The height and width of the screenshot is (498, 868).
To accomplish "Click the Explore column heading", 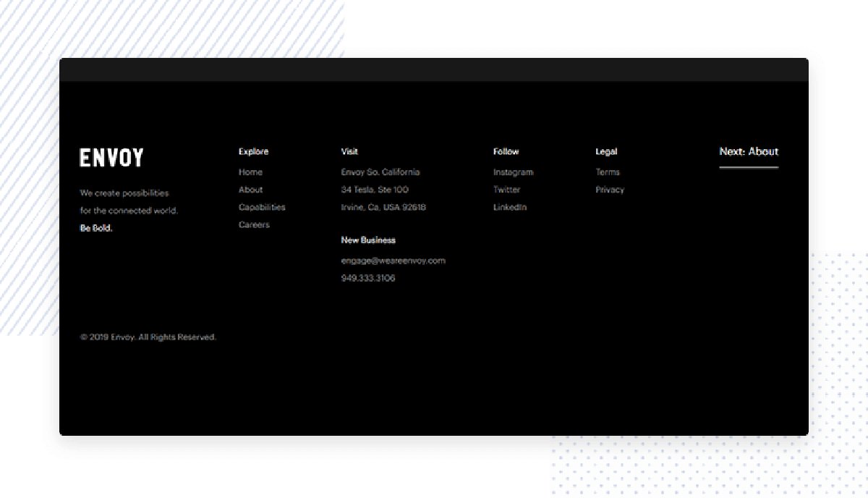I will tap(253, 152).
